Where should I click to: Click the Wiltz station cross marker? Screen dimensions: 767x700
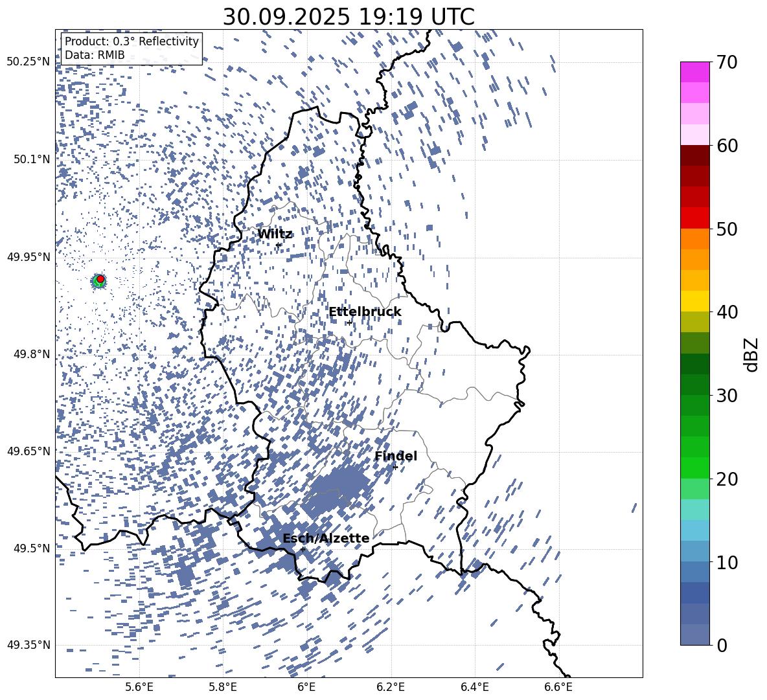pyautogui.click(x=278, y=245)
